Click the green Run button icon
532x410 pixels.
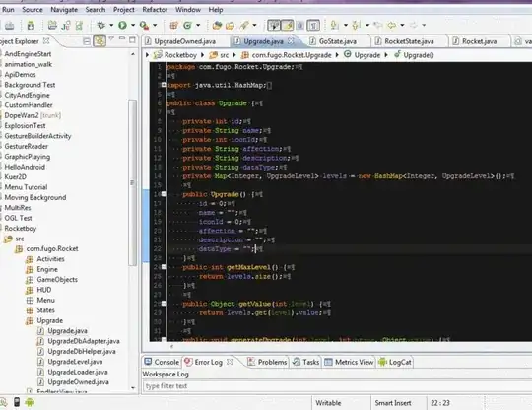pyautogui.click(x=122, y=25)
